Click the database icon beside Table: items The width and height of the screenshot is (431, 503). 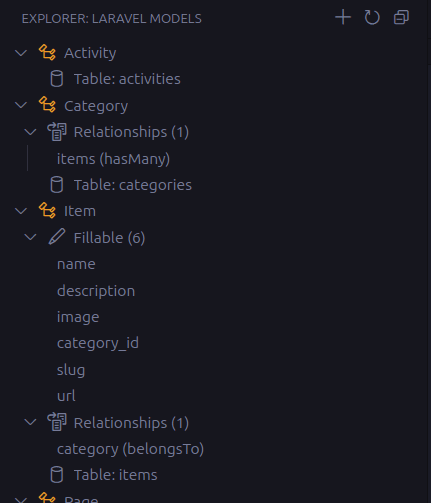[57, 475]
